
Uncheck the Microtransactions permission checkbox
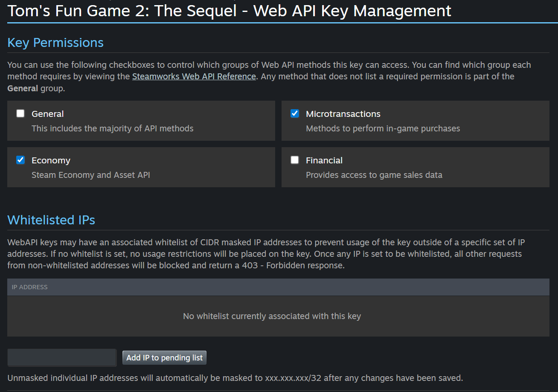click(x=295, y=113)
